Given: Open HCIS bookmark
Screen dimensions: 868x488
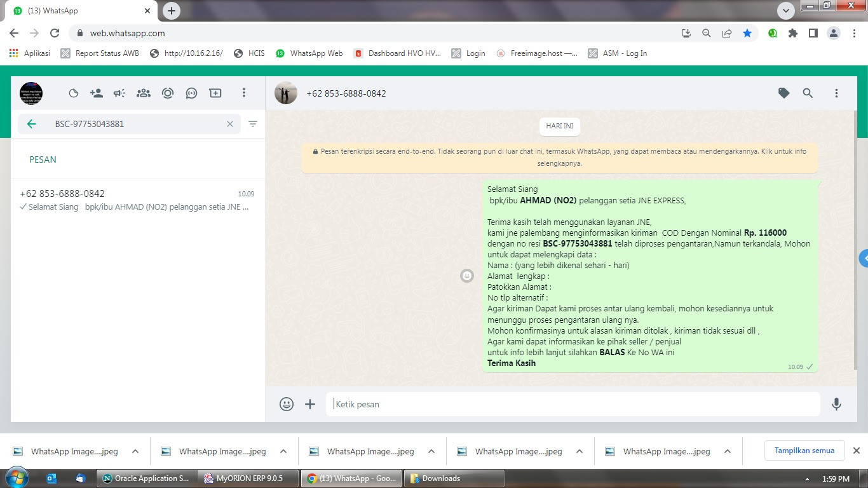Looking at the screenshot, I should pos(249,53).
